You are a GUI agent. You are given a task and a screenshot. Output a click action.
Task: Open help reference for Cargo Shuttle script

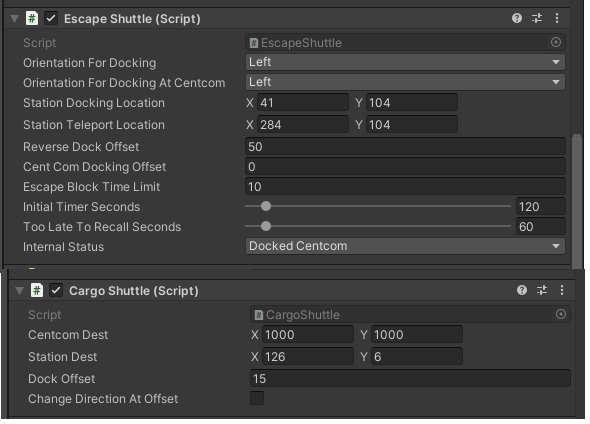(522, 290)
